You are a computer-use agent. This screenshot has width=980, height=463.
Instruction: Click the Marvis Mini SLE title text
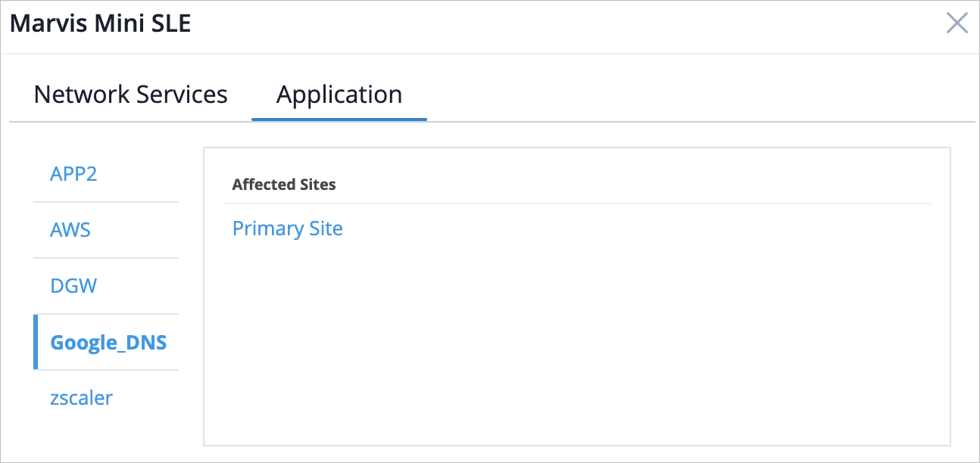pyautogui.click(x=100, y=23)
